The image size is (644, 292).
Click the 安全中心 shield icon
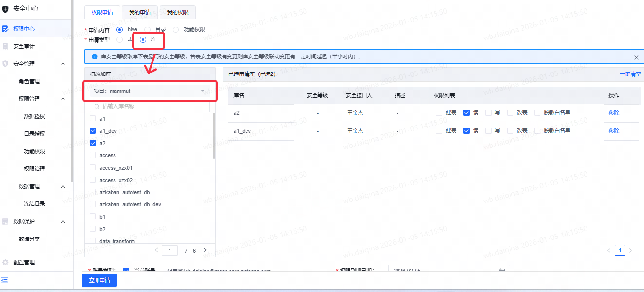pyautogui.click(x=5, y=9)
